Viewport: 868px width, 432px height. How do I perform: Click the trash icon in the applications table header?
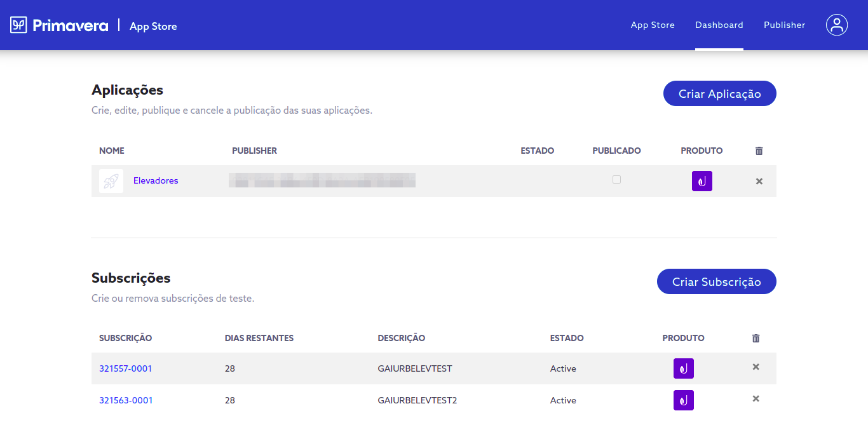pos(759,151)
